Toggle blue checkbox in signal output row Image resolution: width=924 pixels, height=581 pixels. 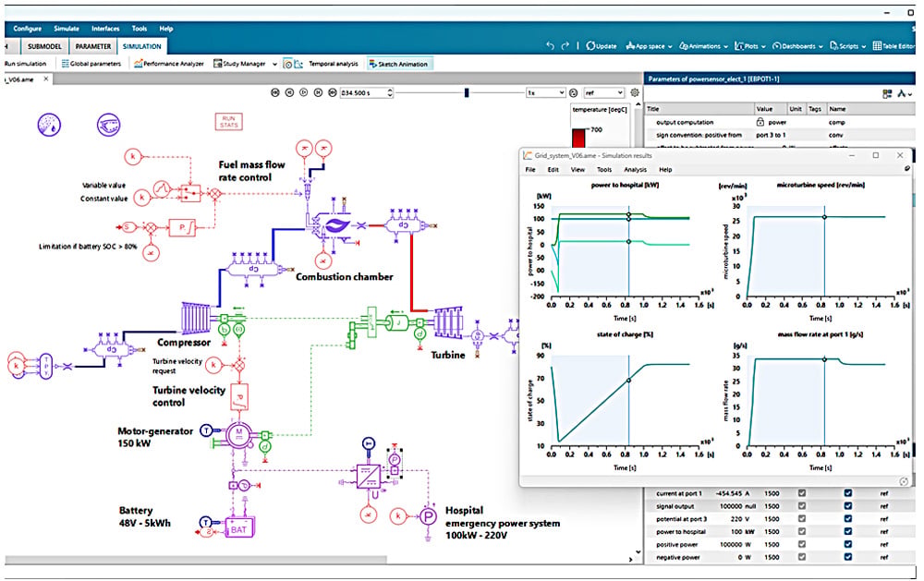848,506
